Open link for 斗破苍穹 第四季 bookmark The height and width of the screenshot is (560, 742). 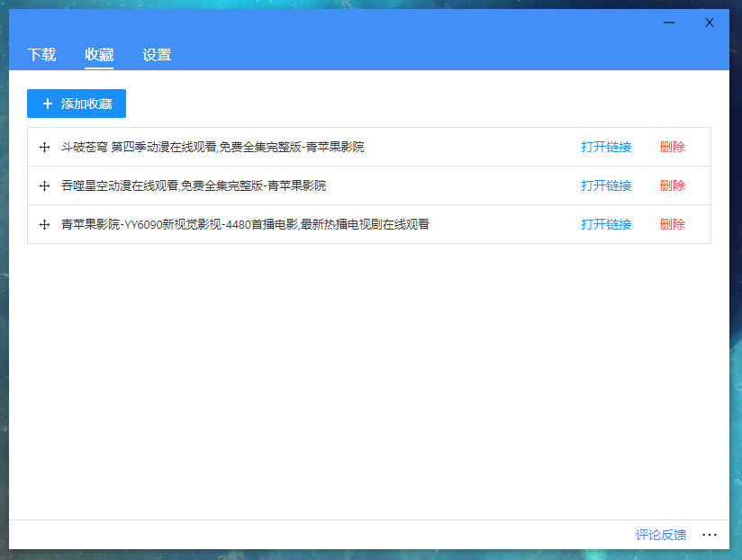tap(606, 148)
